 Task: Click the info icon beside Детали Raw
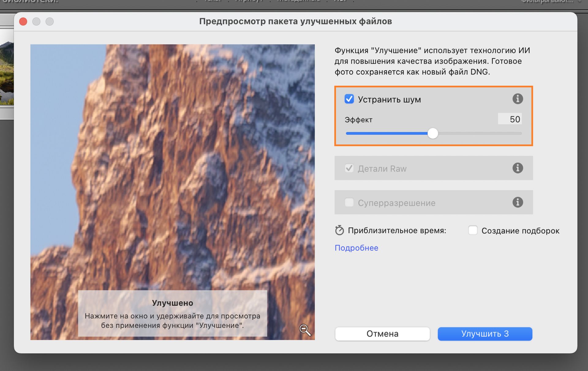coord(518,168)
